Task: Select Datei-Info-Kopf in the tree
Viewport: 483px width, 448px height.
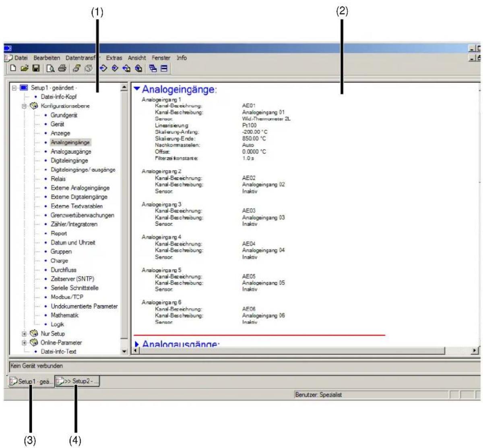Action: pos(58,97)
